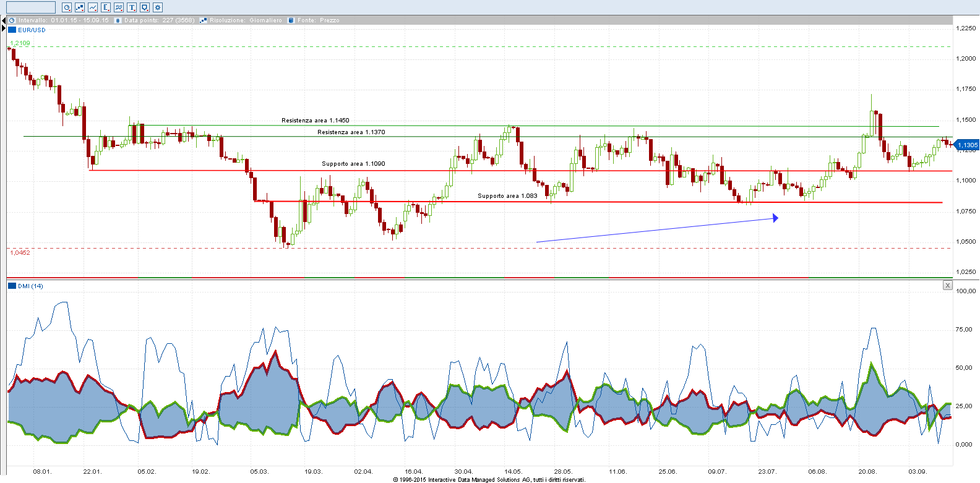Screen dimensions: 980x483
Task: Open the resolution toolbar icon
Action: tap(80, 7)
